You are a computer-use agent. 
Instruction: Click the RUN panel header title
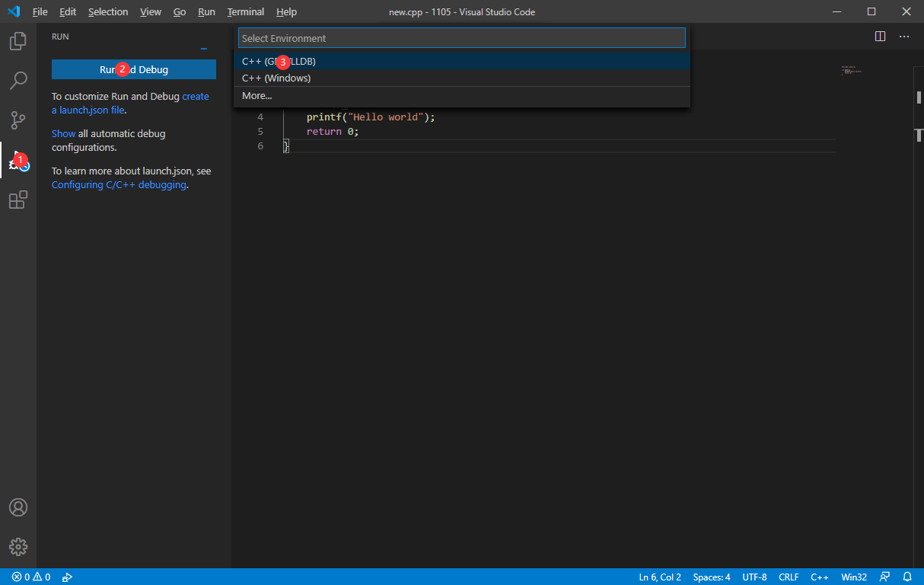[x=60, y=37]
